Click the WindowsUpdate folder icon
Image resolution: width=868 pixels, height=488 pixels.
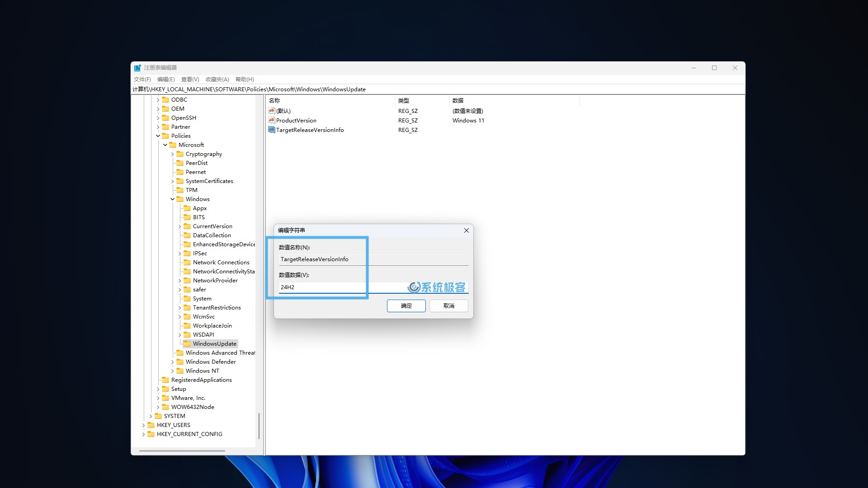[187, 344]
